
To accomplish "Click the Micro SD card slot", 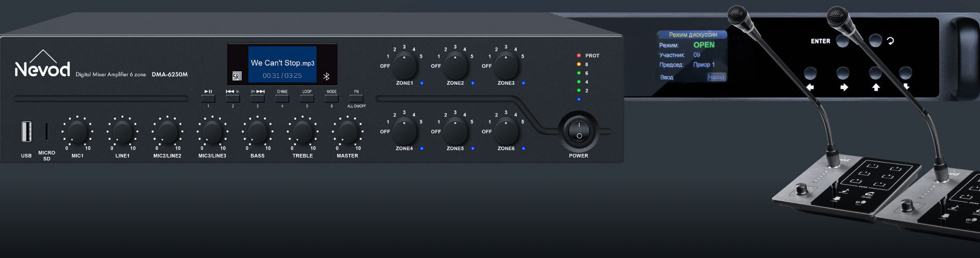I will [x=46, y=132].
